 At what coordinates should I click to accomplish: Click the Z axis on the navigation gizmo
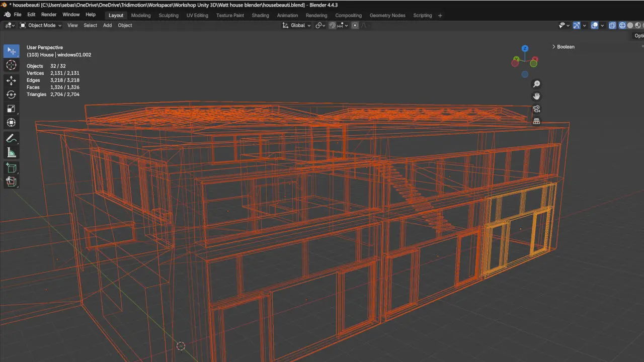[525, 48]
